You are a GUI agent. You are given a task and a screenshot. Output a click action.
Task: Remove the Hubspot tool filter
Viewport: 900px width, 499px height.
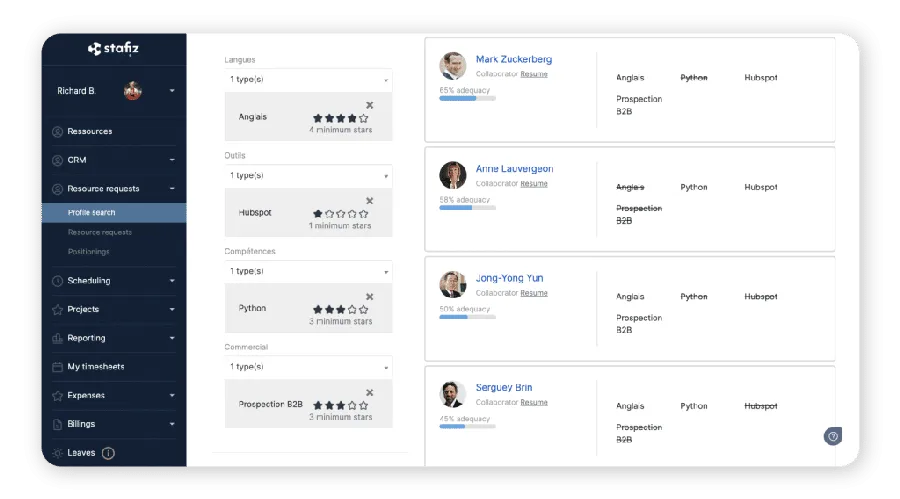369,201
